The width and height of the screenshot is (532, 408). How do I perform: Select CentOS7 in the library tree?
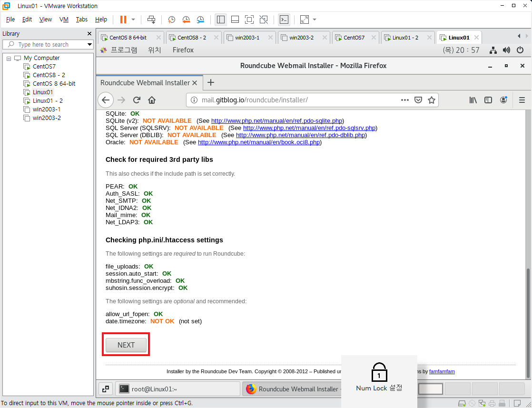point(44,67)
